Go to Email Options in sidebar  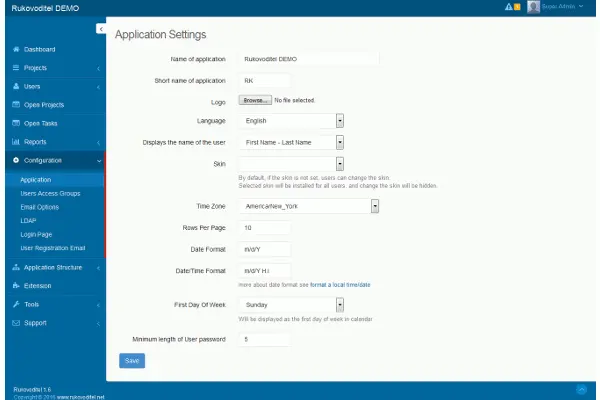41,207
